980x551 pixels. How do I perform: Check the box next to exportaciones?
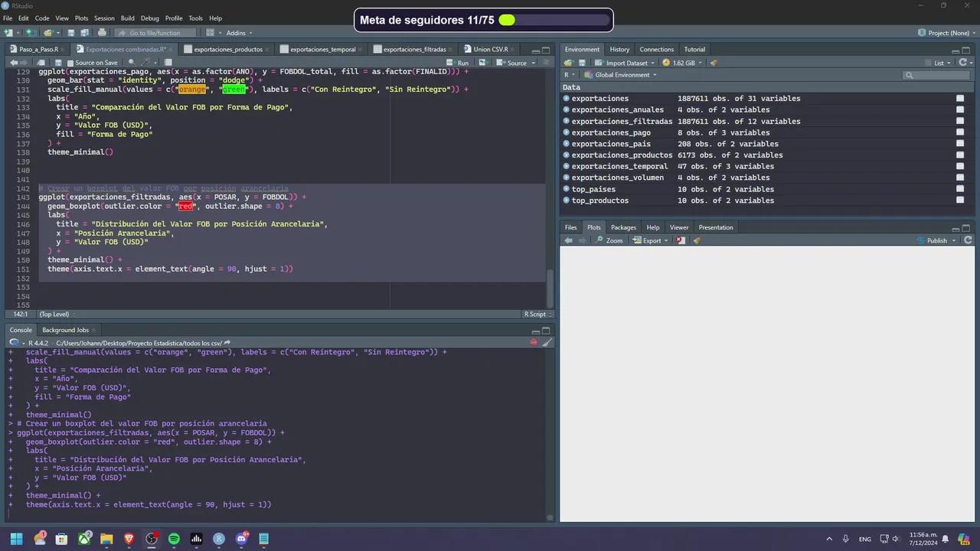(x=960, y=98)
